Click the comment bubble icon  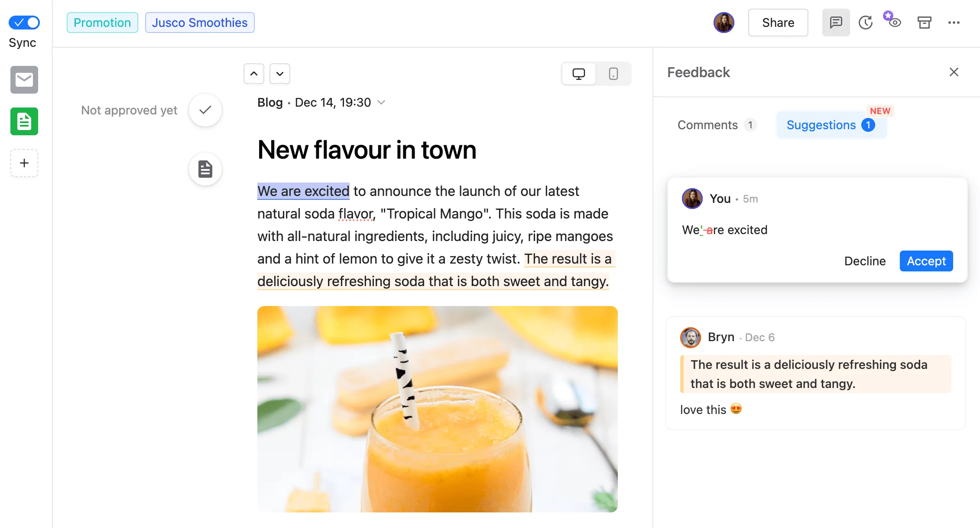point(836,22)
